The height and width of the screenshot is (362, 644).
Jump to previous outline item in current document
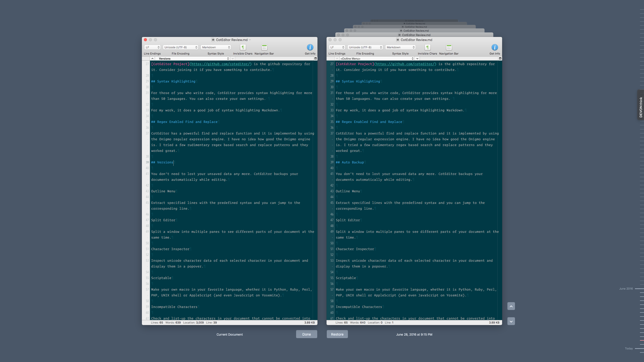(152, 59)
